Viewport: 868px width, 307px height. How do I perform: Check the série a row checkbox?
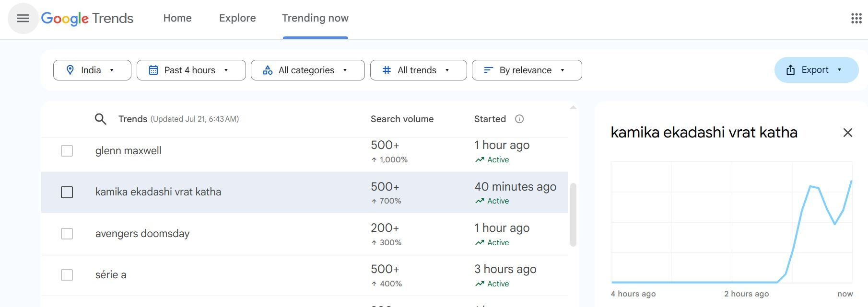[x=67, y=275]
